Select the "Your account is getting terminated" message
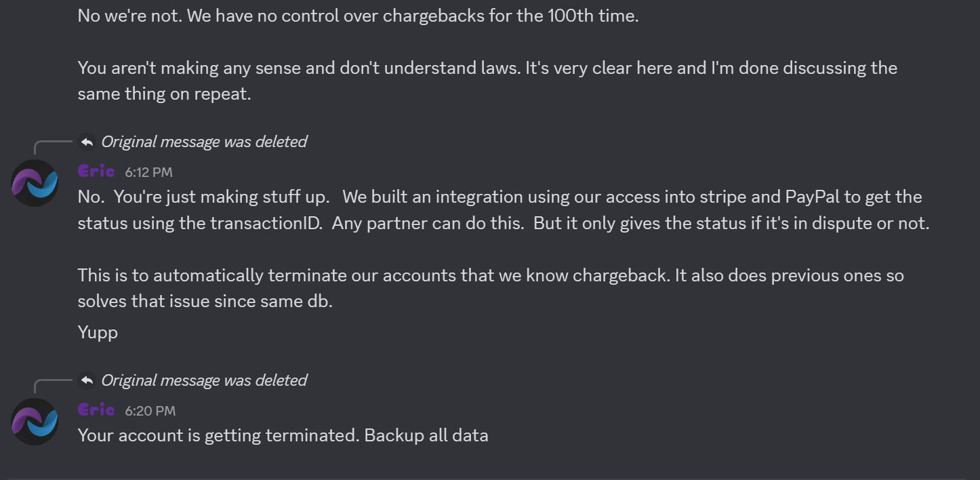Screen dimensions: 980x480 (283, 435)
